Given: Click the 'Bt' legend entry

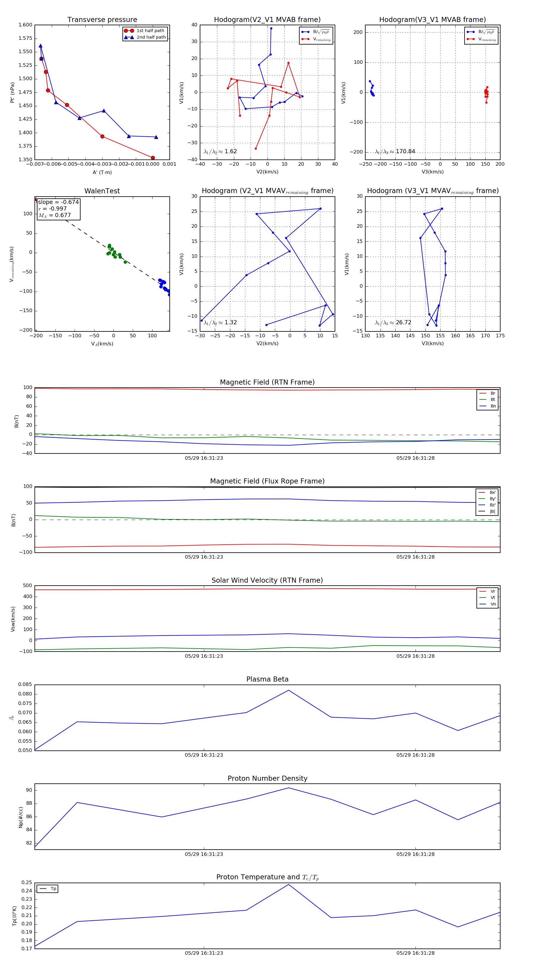Looking at the screenshot, I should pos(487,400).
